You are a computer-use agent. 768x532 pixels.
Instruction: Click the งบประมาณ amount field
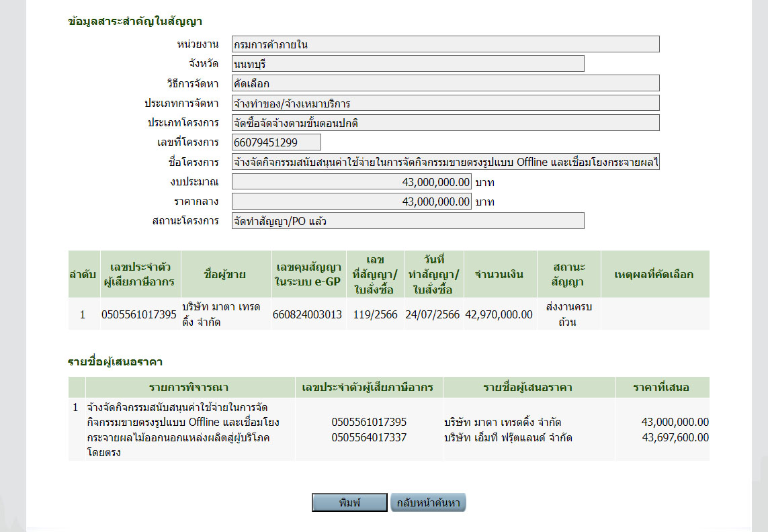click(351, 182)
